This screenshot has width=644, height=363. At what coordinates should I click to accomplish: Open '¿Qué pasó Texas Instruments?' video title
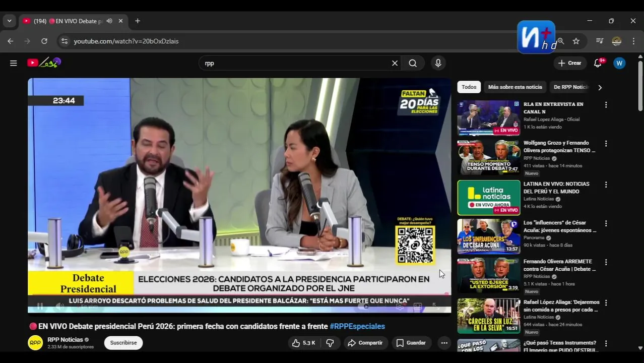[x=560, y=346]
